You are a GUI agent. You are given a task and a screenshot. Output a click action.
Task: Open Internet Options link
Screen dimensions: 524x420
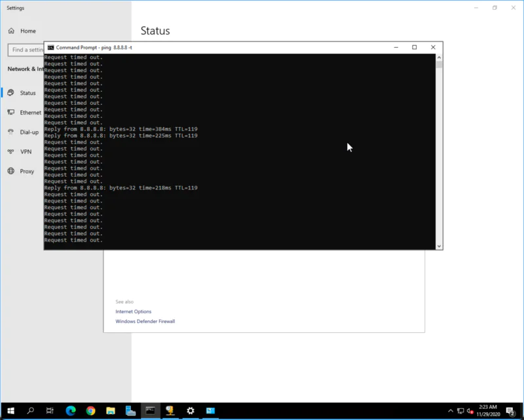coord(133,311)
